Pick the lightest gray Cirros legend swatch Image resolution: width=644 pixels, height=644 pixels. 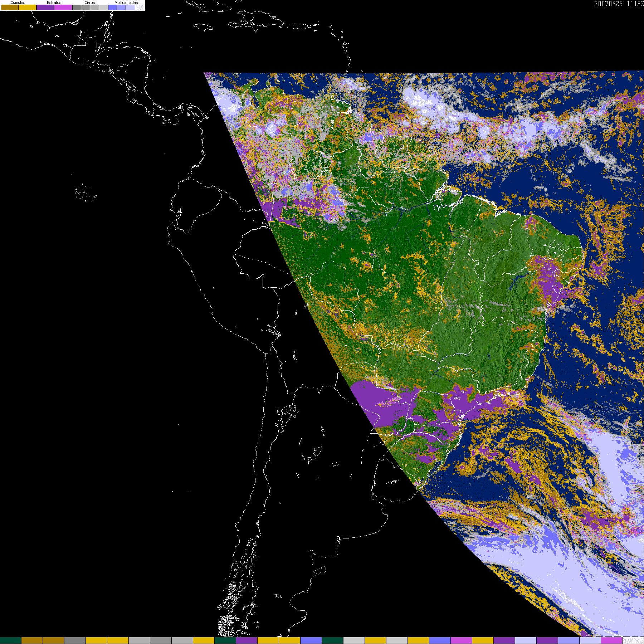(x=103, y=7)
